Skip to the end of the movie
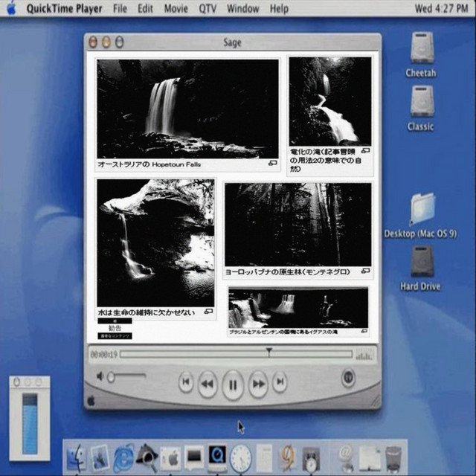The height and width of the screenshot is (476, 476). pos(280,383)
